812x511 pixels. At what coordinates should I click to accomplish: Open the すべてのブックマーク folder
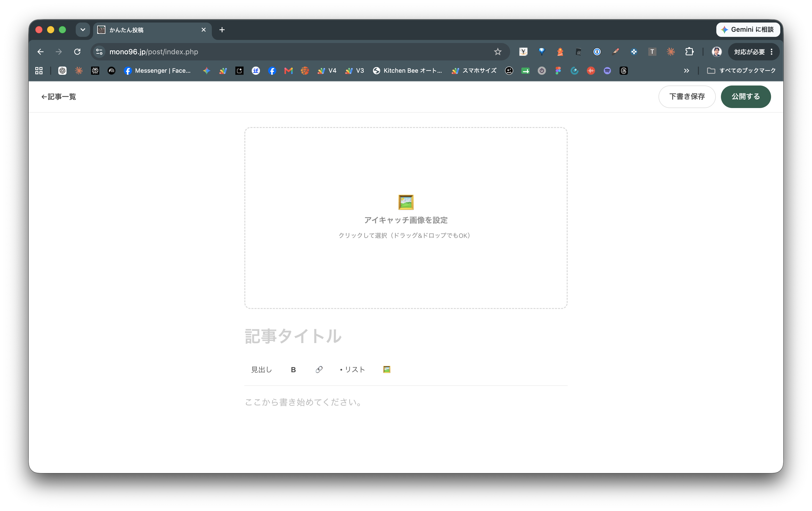(741, 71)
